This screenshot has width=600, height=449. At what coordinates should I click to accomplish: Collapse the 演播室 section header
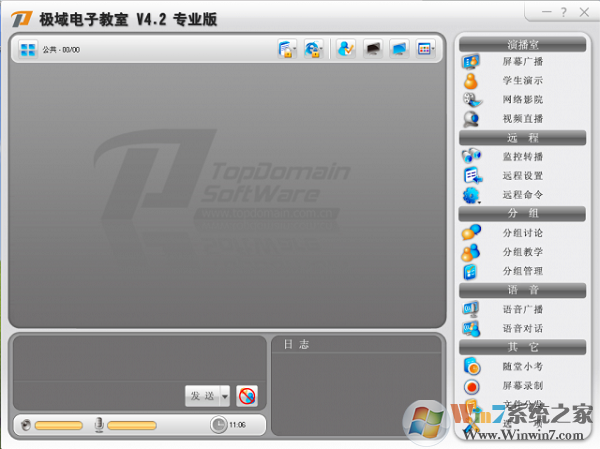click(522, 45)
